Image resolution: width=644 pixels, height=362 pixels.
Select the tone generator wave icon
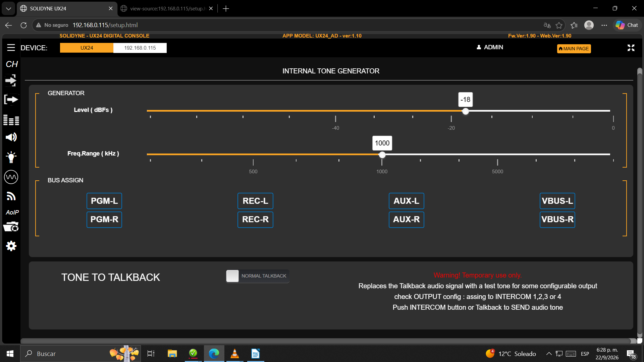[11, 177]
